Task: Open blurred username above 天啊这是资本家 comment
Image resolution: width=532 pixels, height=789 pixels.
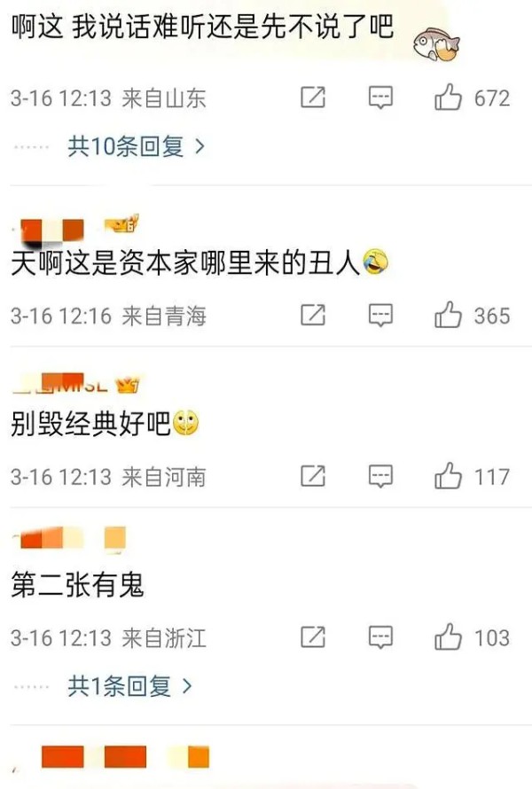Action: click(50, 230)
